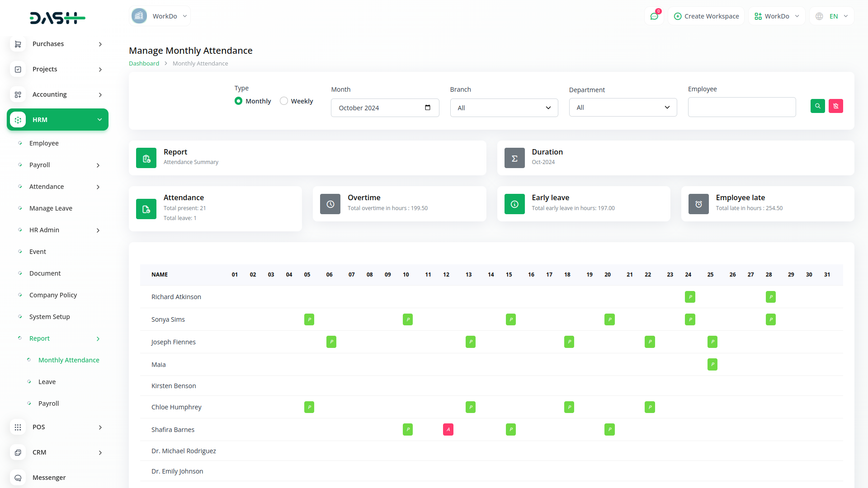Switch to the Weekly type radio button
868x488 pixels.
[284, 101]
